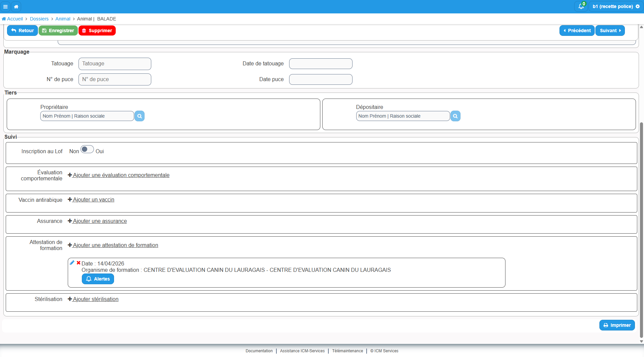Open the notifications bell icon
The image size is (644, 362).
(581, 6)
